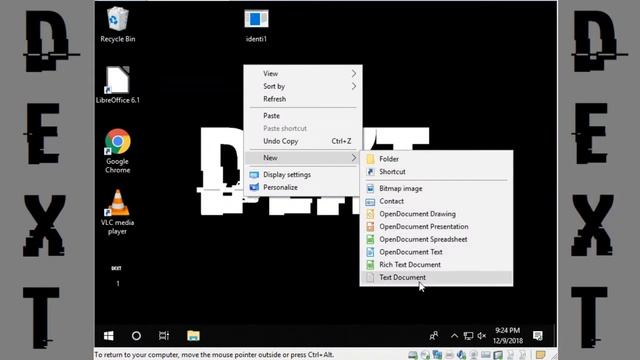Create a new Folder

click(436, 159)
